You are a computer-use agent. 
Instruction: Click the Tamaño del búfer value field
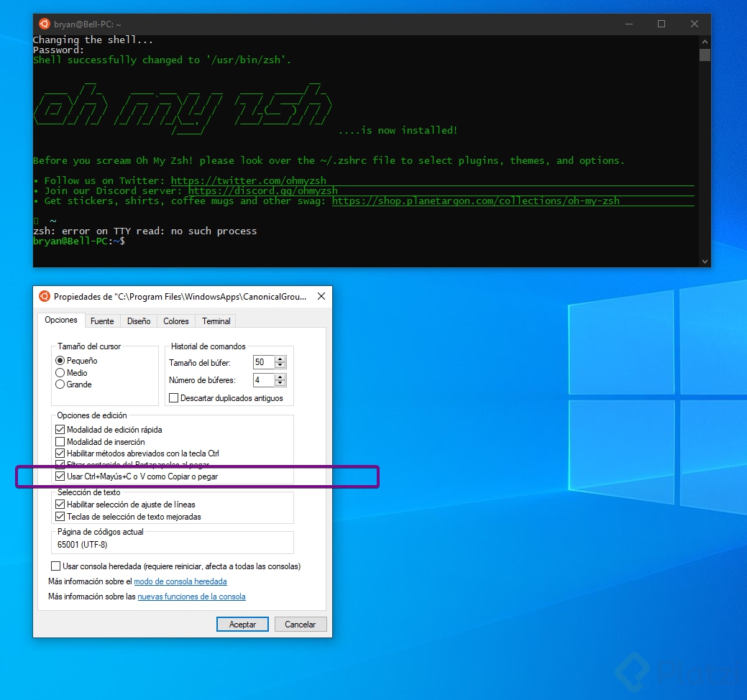tap(263, 362)
